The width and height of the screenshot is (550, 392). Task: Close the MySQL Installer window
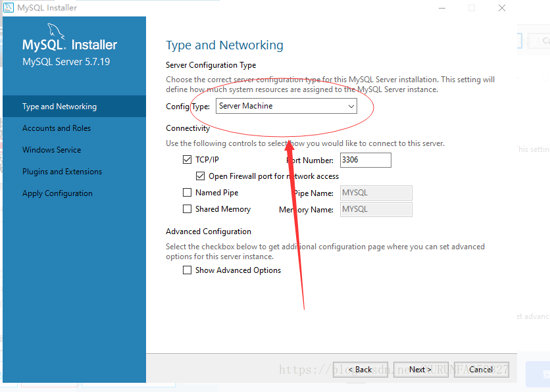502,8
